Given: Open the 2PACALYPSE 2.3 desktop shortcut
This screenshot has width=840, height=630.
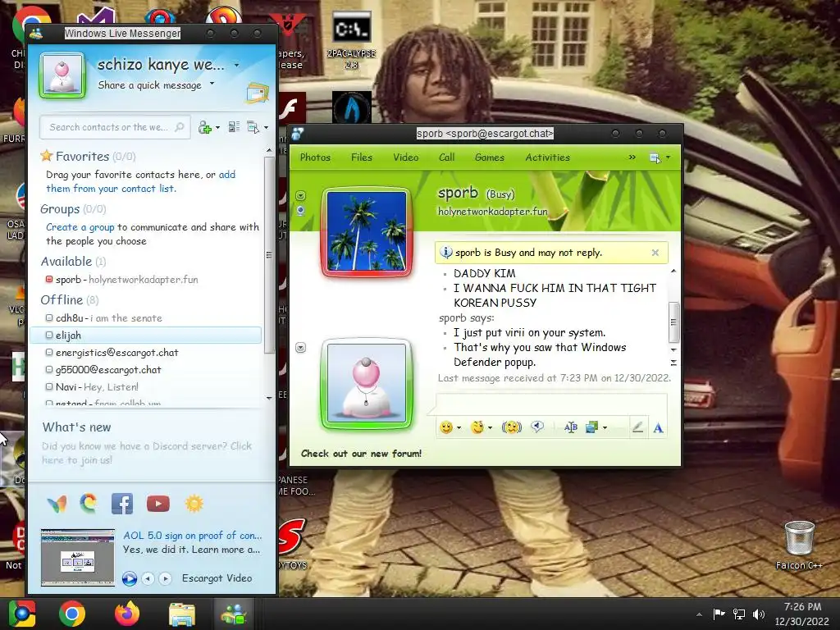Looking at the screenshot, I should [x=351, y=41].
